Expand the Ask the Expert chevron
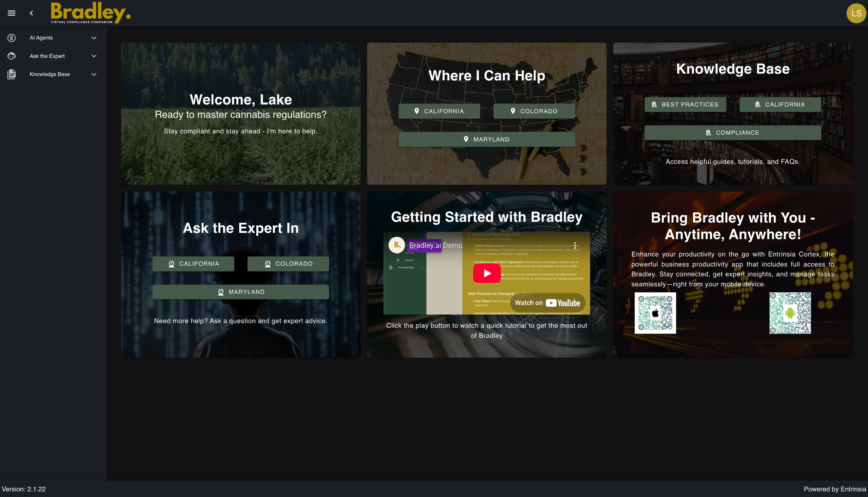Image resolution: width=868 pixels, height=497 pixels. 94,56
